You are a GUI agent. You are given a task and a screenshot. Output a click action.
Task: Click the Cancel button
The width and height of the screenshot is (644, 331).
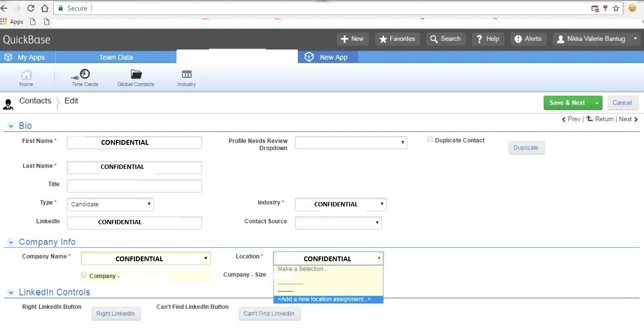(x=622, y=102)
